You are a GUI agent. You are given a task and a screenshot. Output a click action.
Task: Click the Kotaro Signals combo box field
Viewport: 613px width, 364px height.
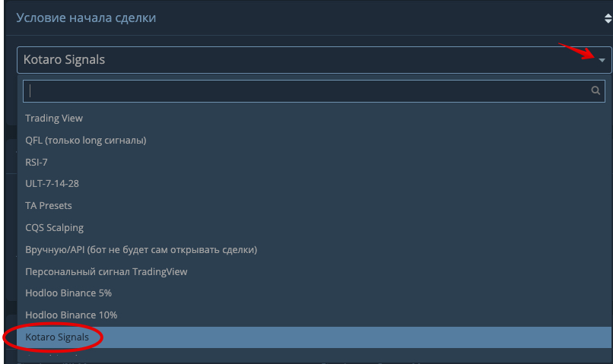[304, 60]
